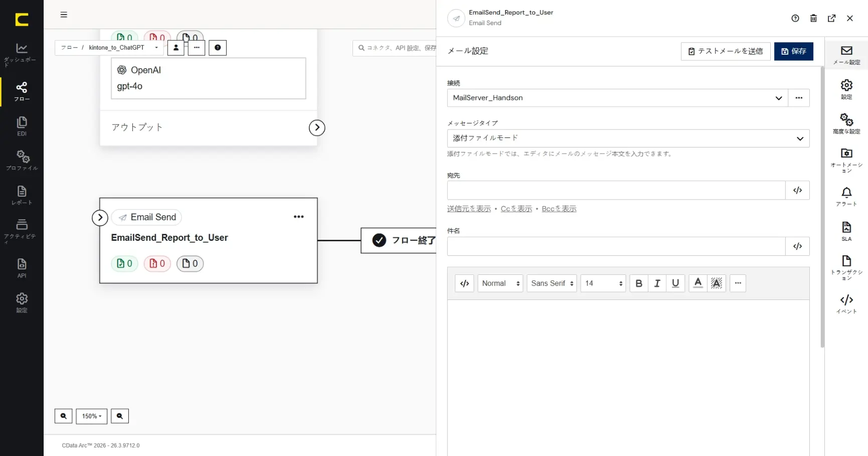
Task: Open the トランザクション tab
Action: [846, 267]
